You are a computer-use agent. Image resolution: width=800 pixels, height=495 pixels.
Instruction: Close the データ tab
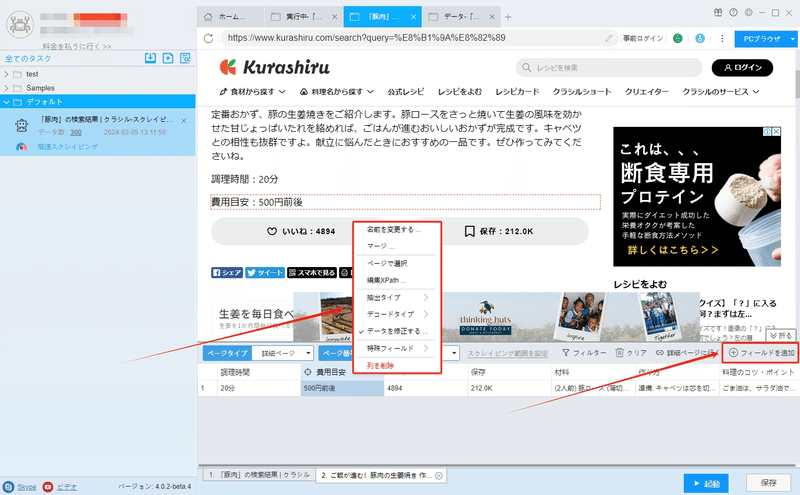(x=492, y=17)
